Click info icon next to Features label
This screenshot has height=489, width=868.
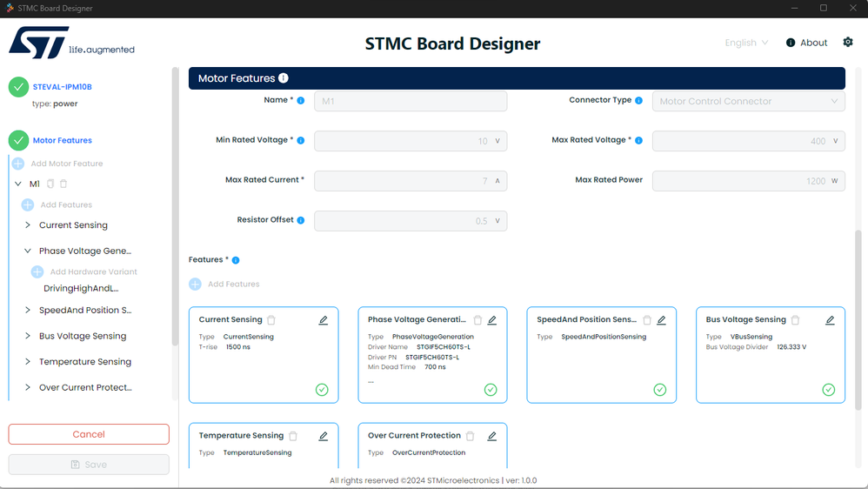click(236, 260)
